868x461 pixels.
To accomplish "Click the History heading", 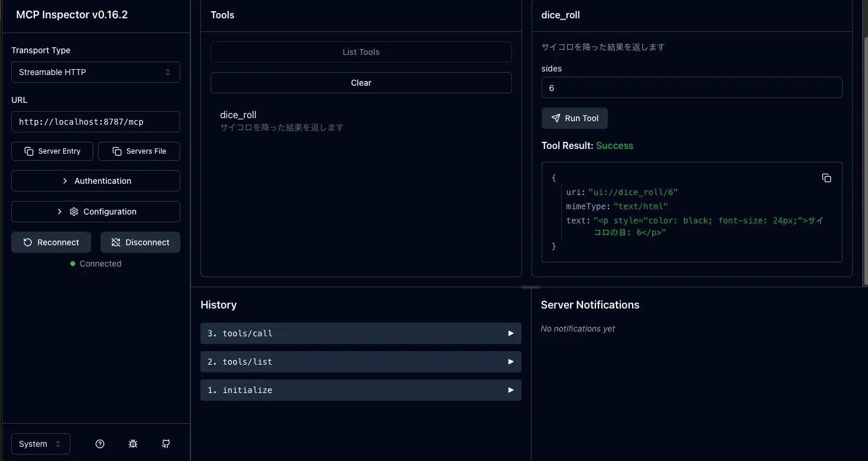I will point(218,305).
